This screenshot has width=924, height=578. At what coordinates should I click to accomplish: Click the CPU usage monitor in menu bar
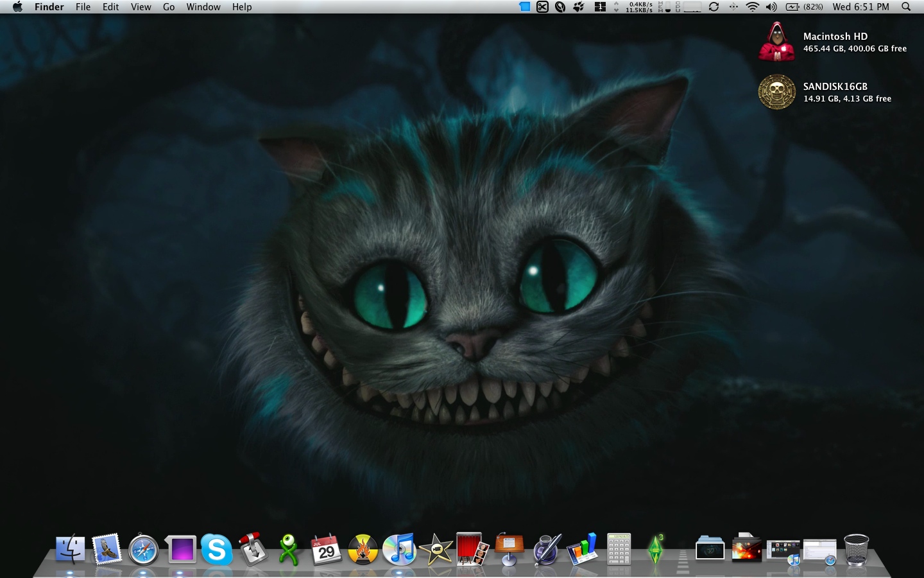(x=688, y=7)
